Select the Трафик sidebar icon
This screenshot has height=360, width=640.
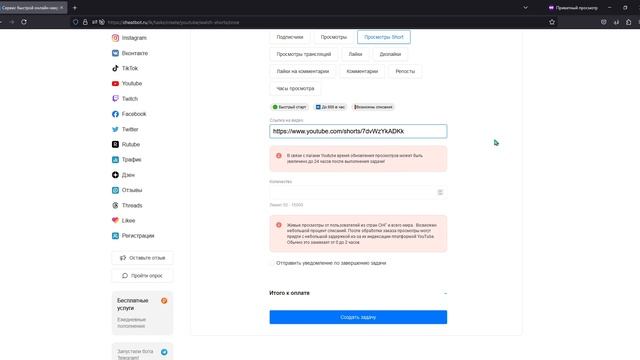pos(116,160)
